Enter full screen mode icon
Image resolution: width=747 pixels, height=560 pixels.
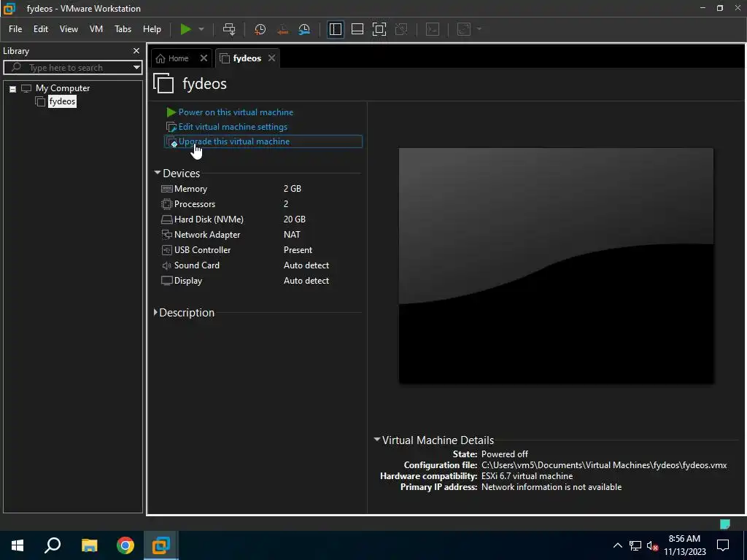pos(379,29)
